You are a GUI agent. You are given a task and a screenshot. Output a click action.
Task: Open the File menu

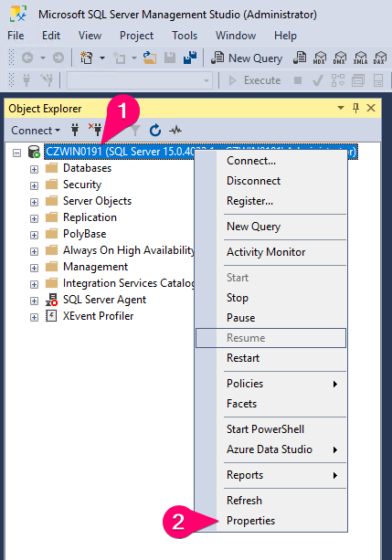[x=16, y=36]
